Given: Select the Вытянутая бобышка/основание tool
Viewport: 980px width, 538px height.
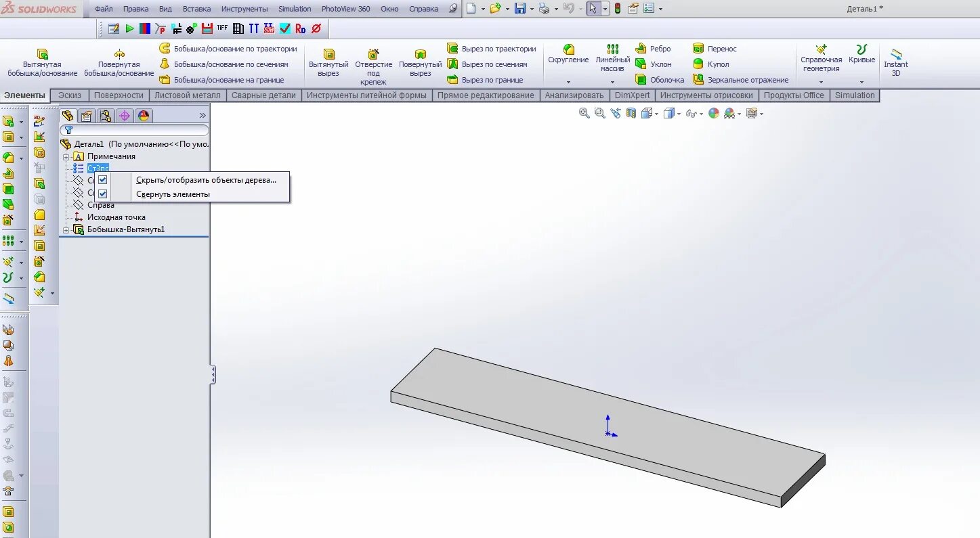Looking at the screenshot, I should [43, 60].
